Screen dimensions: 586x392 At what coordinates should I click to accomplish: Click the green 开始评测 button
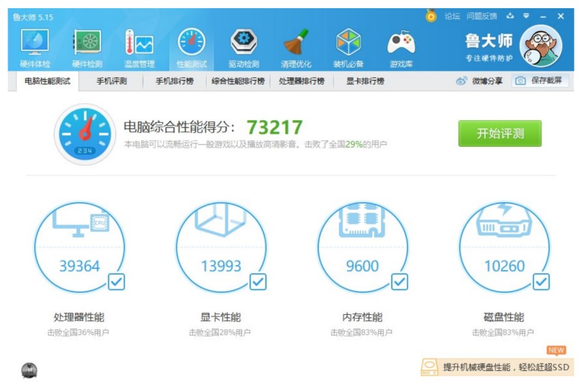[500, 133]
